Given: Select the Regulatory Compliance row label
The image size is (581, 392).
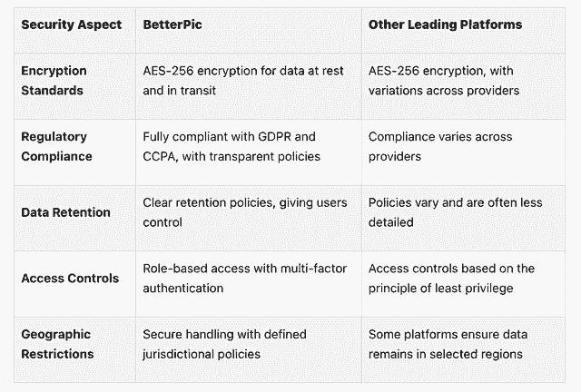Looking at the screenshot, I should (x=56, y=146).
